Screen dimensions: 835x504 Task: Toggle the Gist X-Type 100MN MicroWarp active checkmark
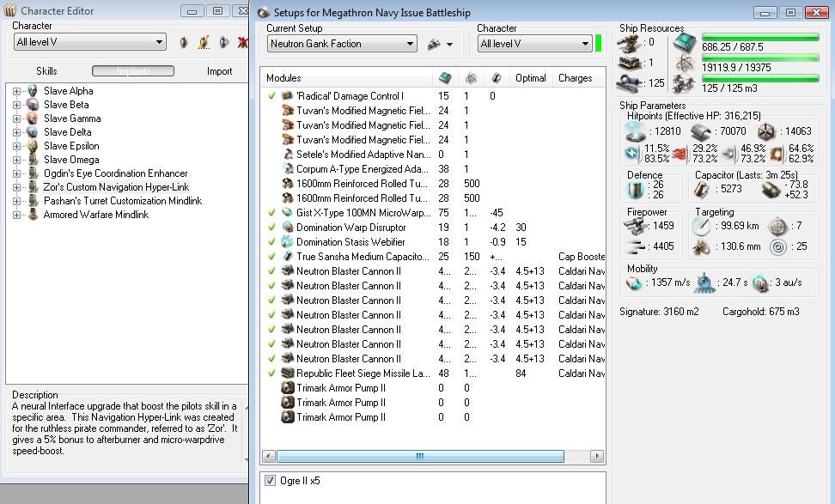click(x=271, y=212)
